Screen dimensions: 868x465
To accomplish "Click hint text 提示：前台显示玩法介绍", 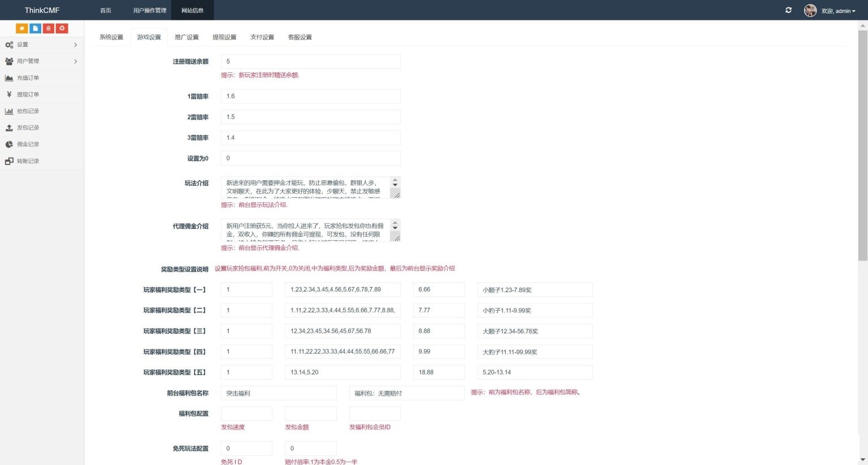I will click(x=254, y=205).
